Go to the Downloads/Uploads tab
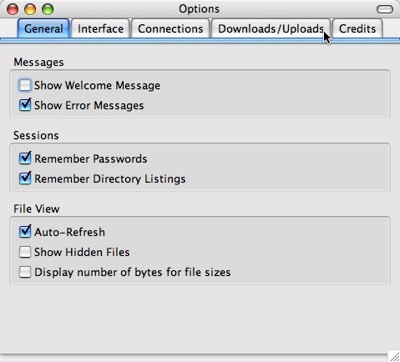Viewport: 400px width, 362px height. click(271, 29)
